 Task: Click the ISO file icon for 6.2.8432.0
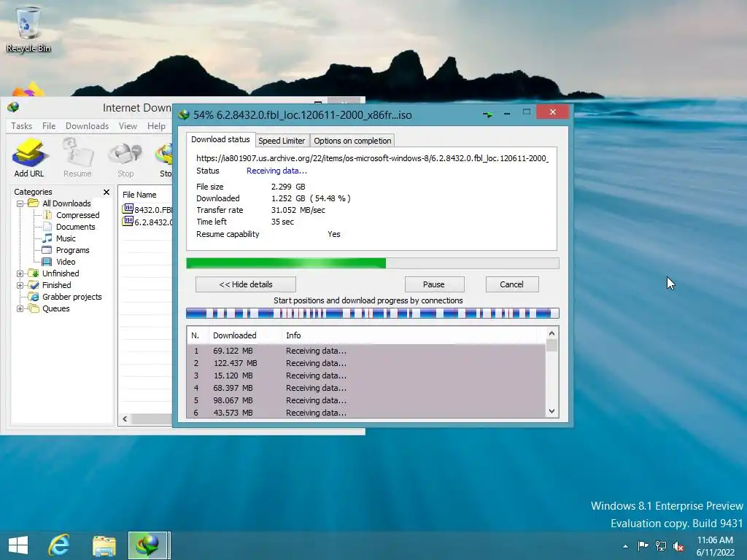(128, 221)
